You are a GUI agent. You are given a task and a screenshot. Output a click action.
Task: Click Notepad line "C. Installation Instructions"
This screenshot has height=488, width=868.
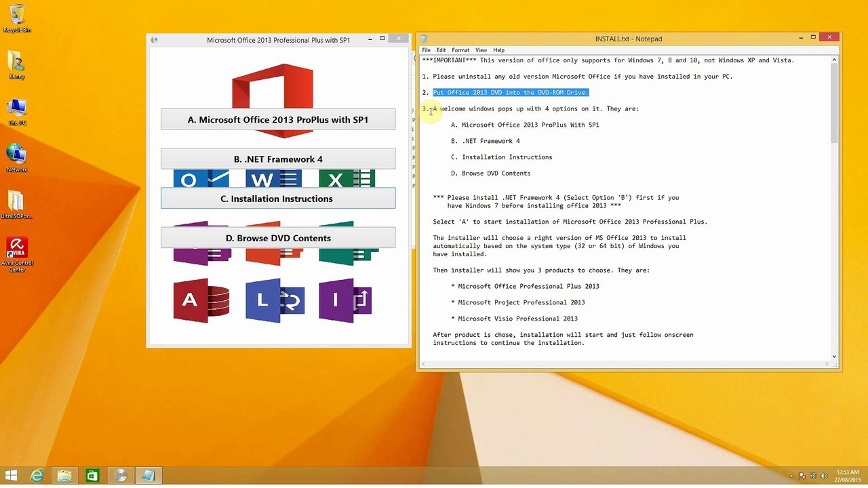point(502,157)
